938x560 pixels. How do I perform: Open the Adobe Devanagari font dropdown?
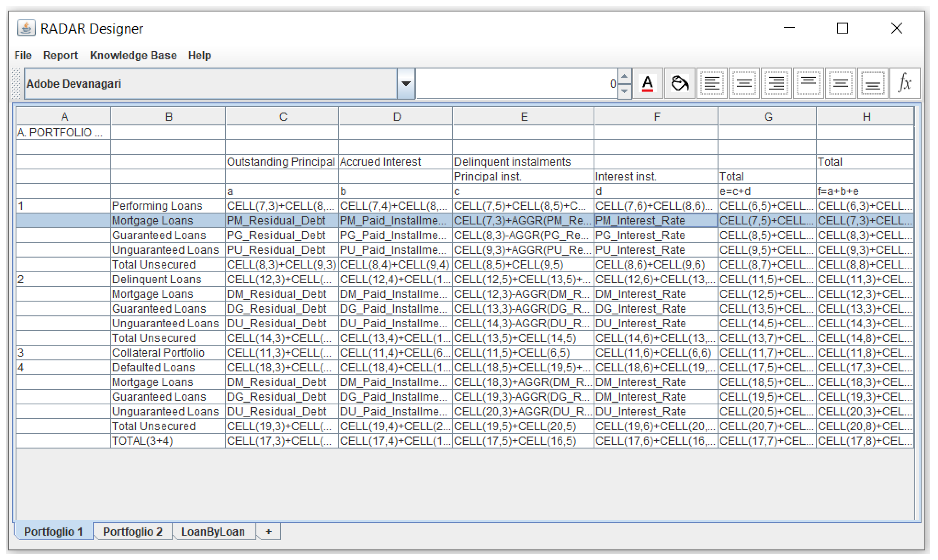406,84
